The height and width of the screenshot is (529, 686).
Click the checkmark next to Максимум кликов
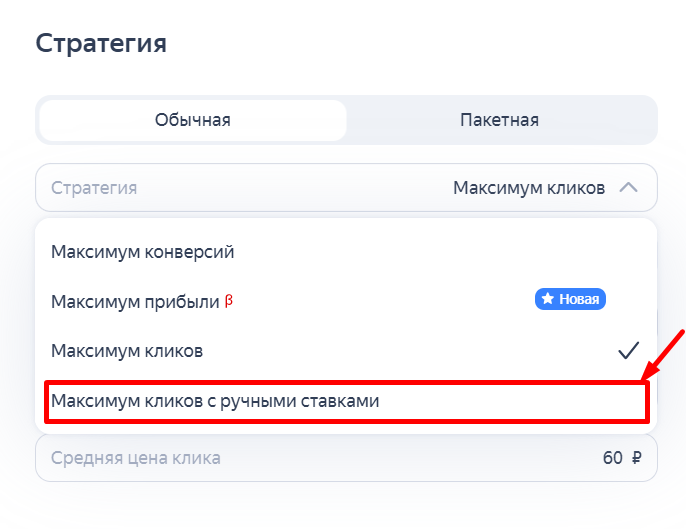point(628,351)
